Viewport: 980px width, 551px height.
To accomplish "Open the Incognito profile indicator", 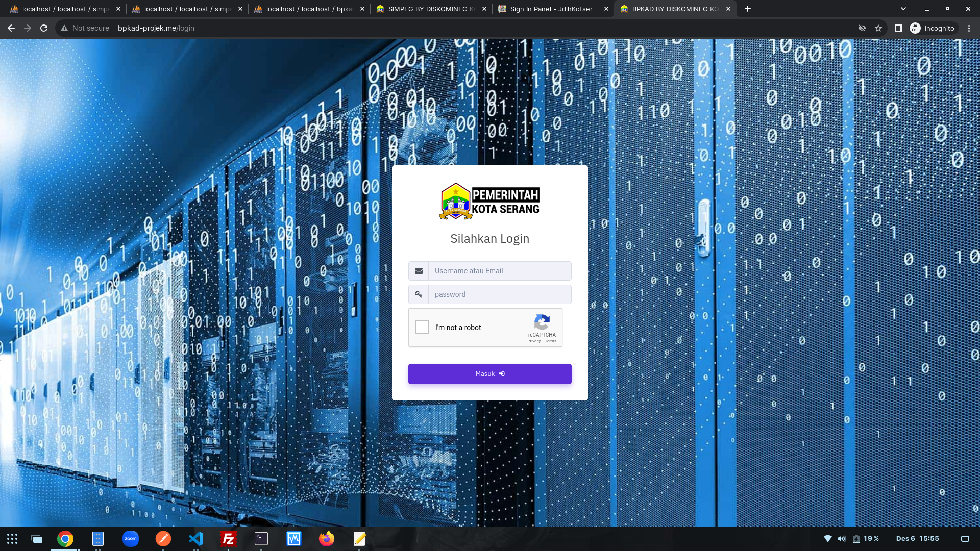I will click(x=932, y=28).
